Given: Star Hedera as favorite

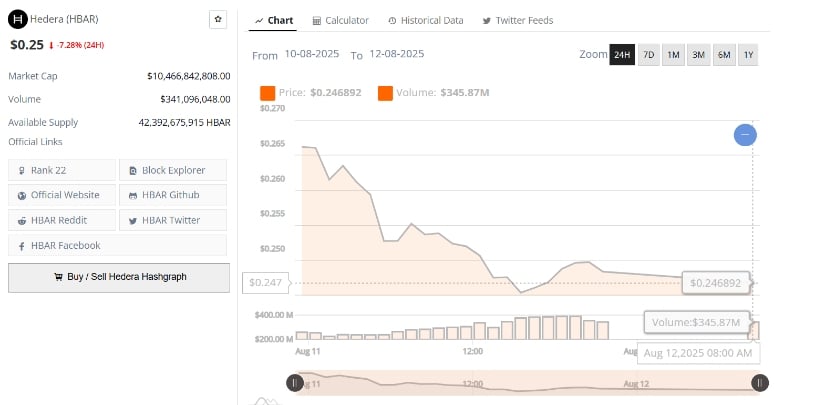Looking at the screenshot, I should point(218,19).
